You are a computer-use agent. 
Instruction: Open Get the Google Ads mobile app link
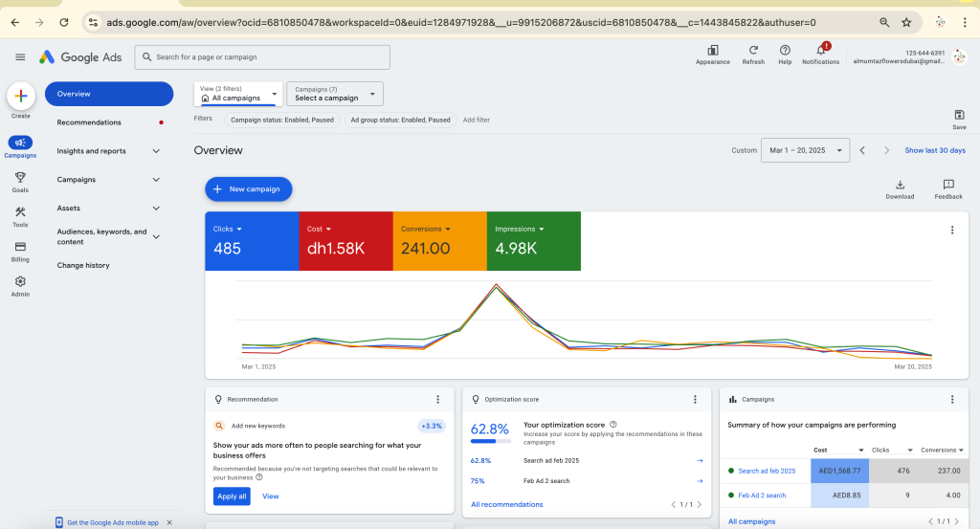pos(113,522)
